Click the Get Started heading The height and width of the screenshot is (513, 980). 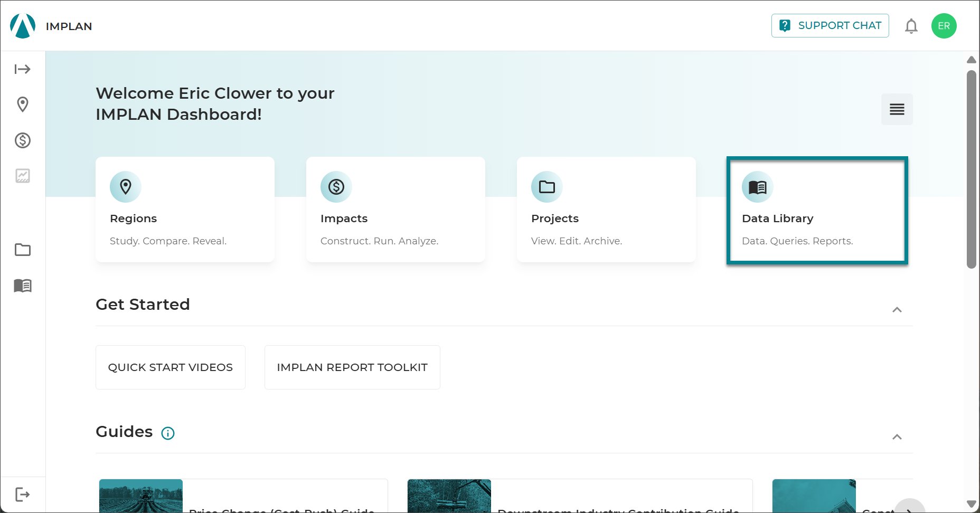click(x=143, y=305)
